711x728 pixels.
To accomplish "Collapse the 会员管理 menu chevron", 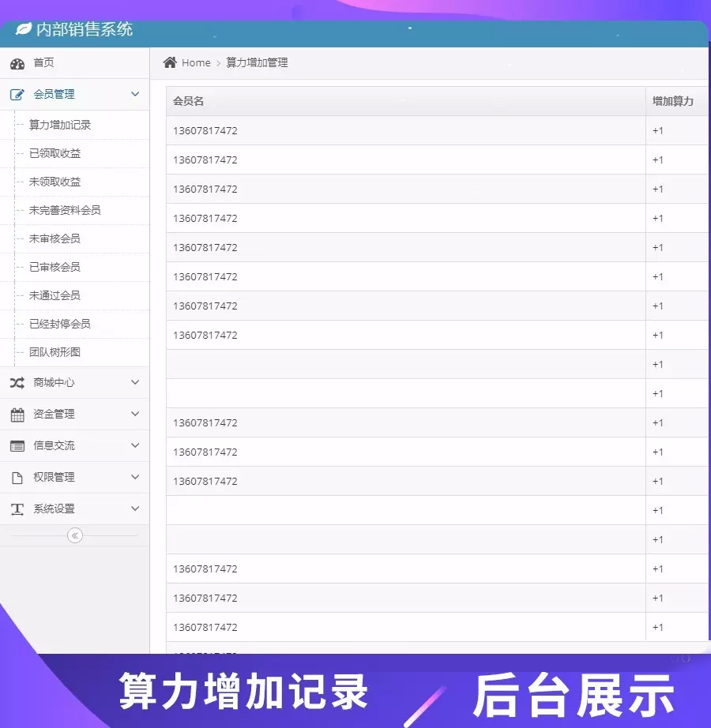I will (135, 94).
